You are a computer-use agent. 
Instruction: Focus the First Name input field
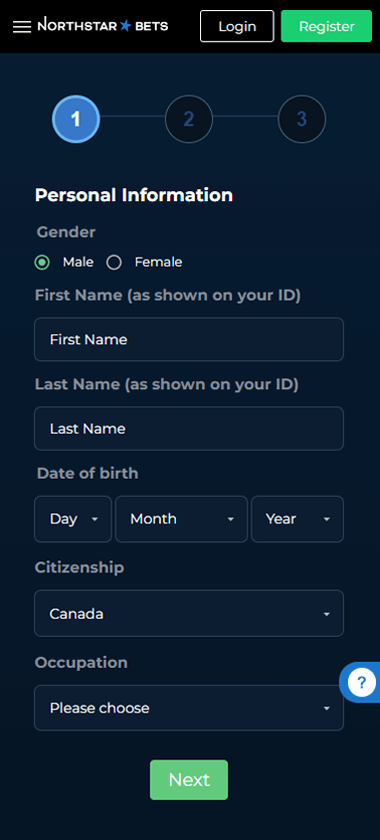[189, 340]
